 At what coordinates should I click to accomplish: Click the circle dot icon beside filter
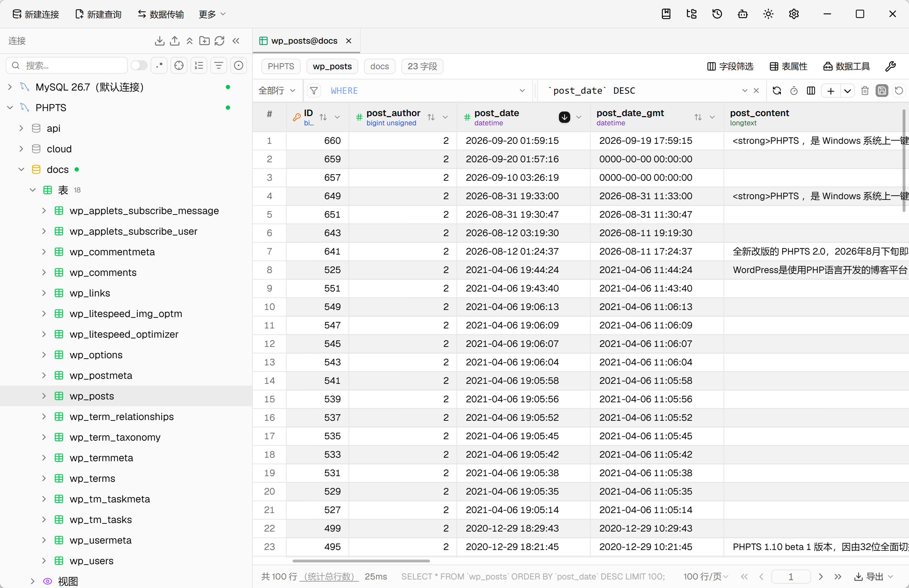tap(239, 66)
